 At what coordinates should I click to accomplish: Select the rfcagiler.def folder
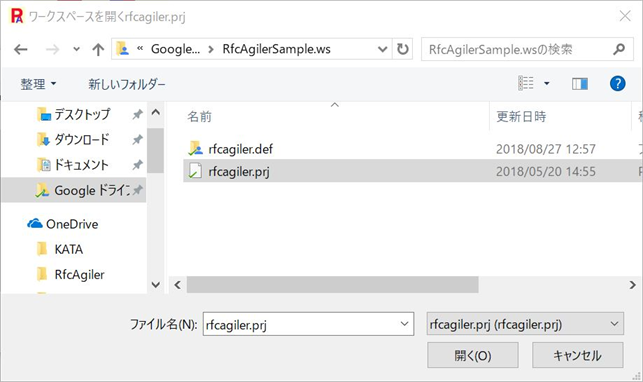(x=240, y=149)
